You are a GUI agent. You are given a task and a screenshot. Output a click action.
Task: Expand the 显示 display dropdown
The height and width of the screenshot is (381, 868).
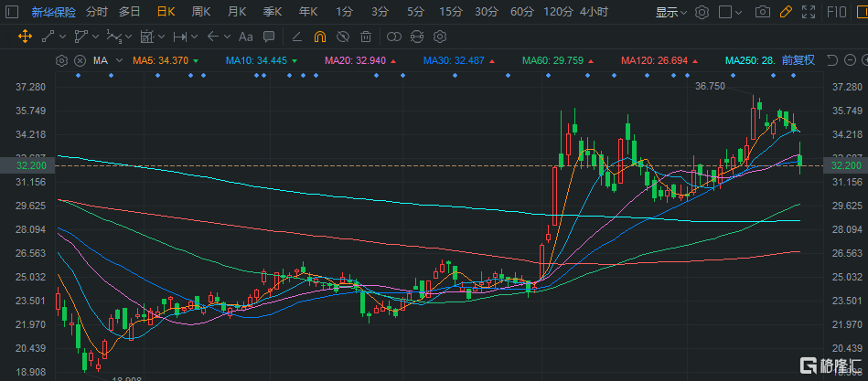pos(671,13)
